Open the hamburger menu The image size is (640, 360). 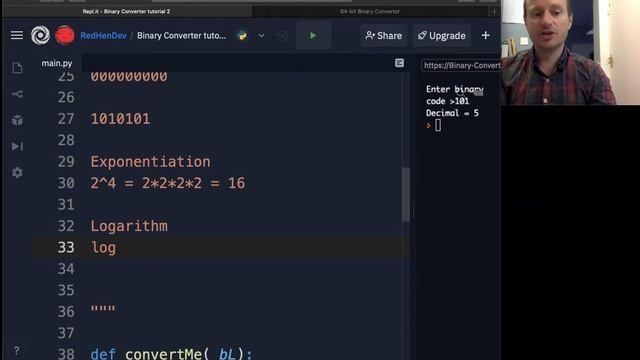17,36
